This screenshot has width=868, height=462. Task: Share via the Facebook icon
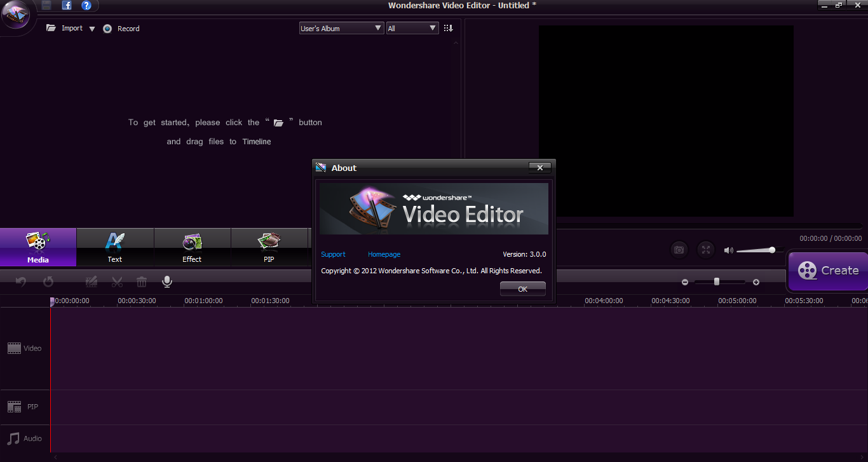coord(67,6)
